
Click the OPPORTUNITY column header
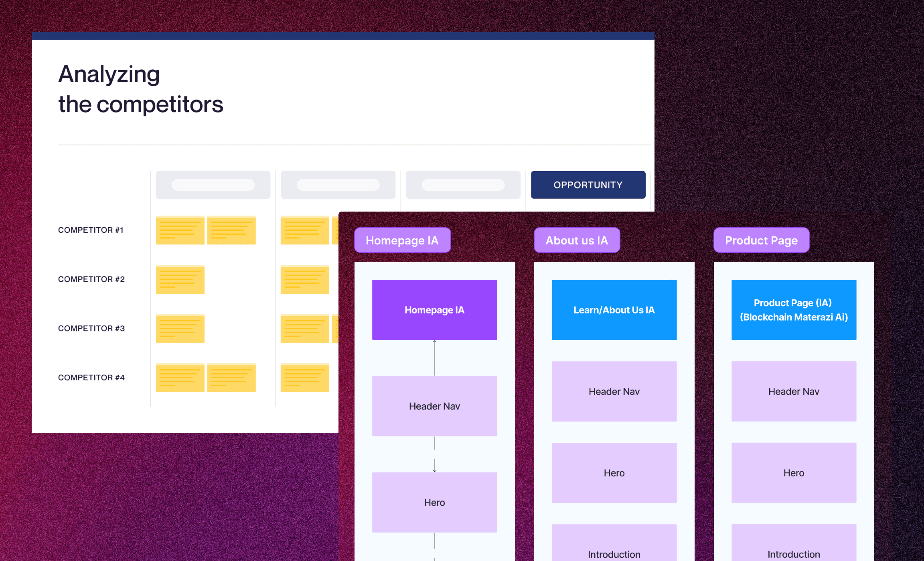coord(588,185)
